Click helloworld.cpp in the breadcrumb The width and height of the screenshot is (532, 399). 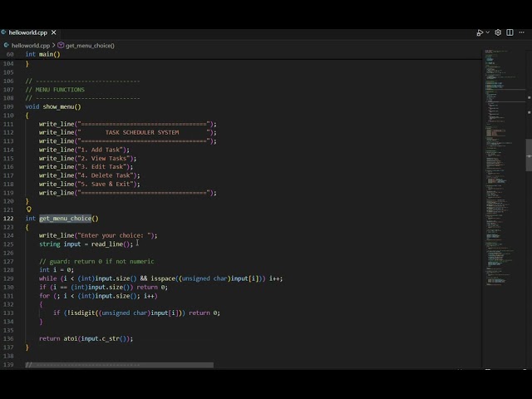coord(31,46)
